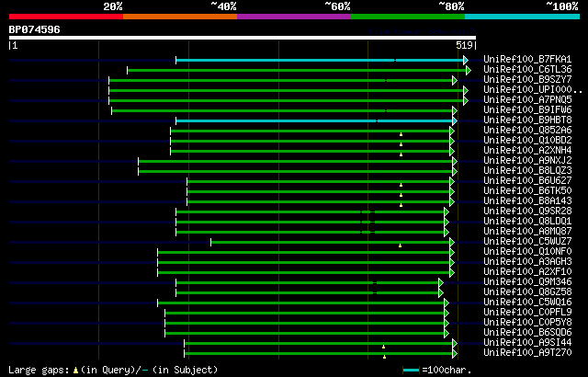Click the ~60% legend label
Viewport: 588px width, 377px height.
(337, 6)
